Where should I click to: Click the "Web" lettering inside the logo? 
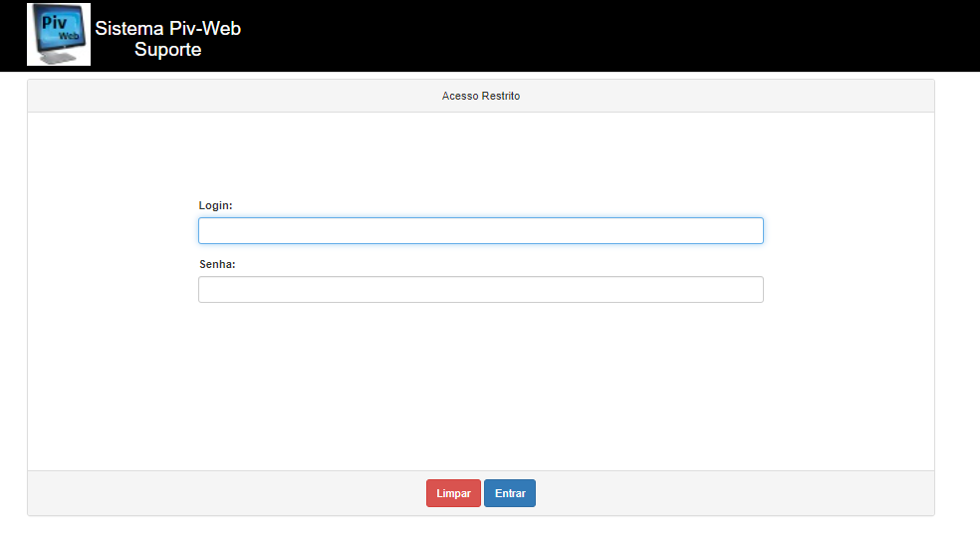point(69,36)
